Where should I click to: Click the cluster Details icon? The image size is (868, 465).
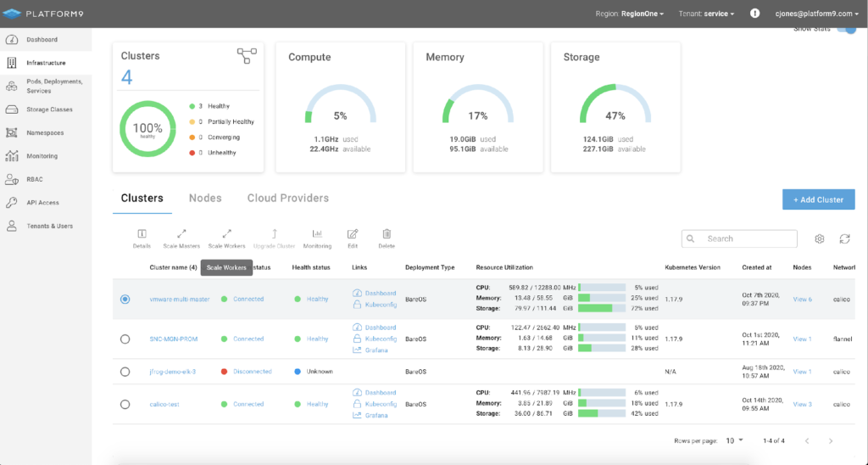tap(142, 234)
